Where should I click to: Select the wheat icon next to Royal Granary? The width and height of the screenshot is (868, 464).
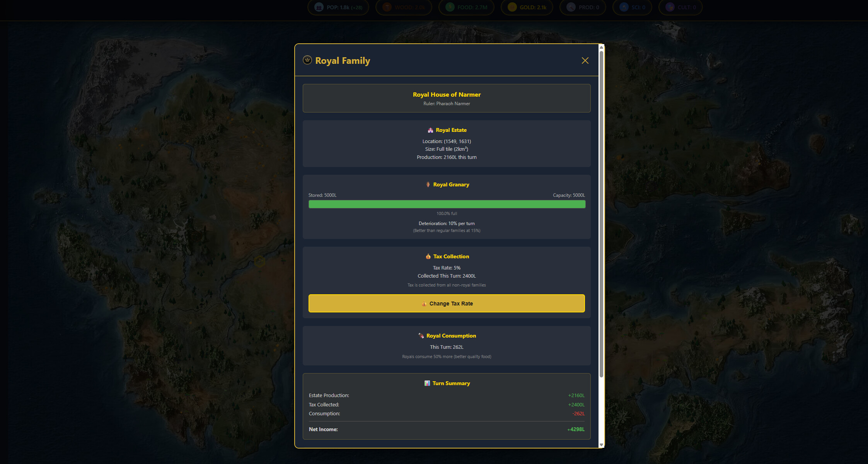point(428,184)
